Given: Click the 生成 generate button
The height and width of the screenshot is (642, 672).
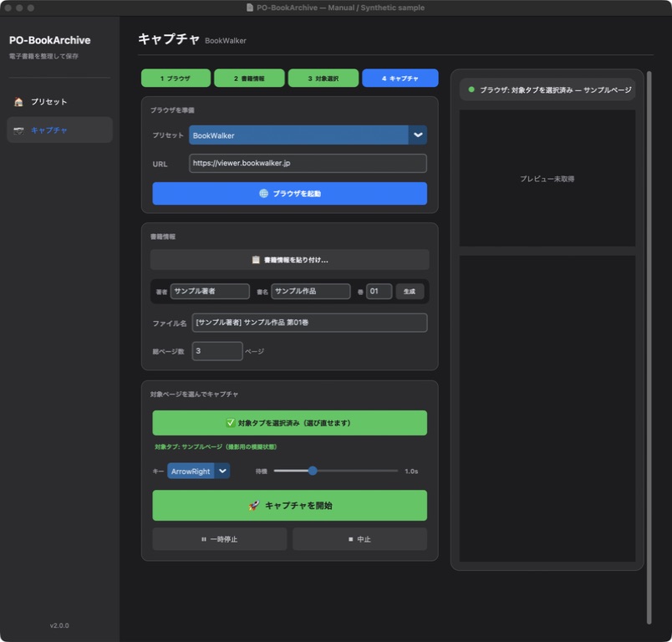Looking at the screenshot, I should point(410,292).
